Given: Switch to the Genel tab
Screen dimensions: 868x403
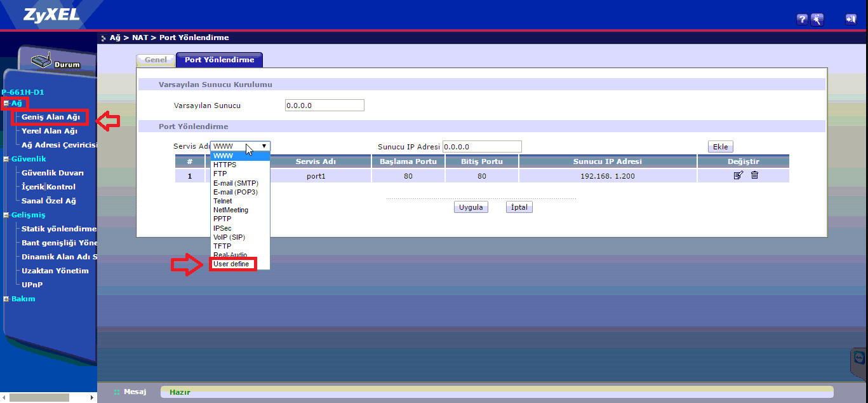Looking at the screenshot, I should tap(156, 60).
